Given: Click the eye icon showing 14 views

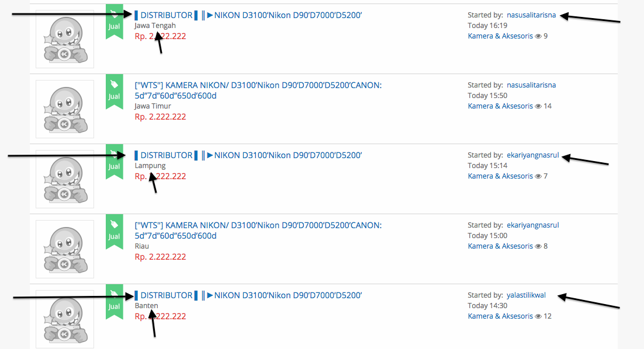Looking at the screenshot, I should tap(538, 106).
